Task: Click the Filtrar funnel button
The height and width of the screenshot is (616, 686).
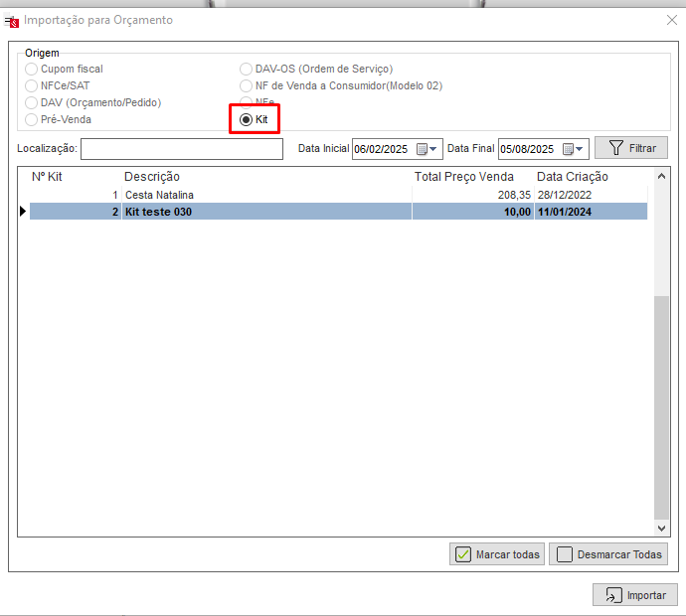Action: [631, 148]
